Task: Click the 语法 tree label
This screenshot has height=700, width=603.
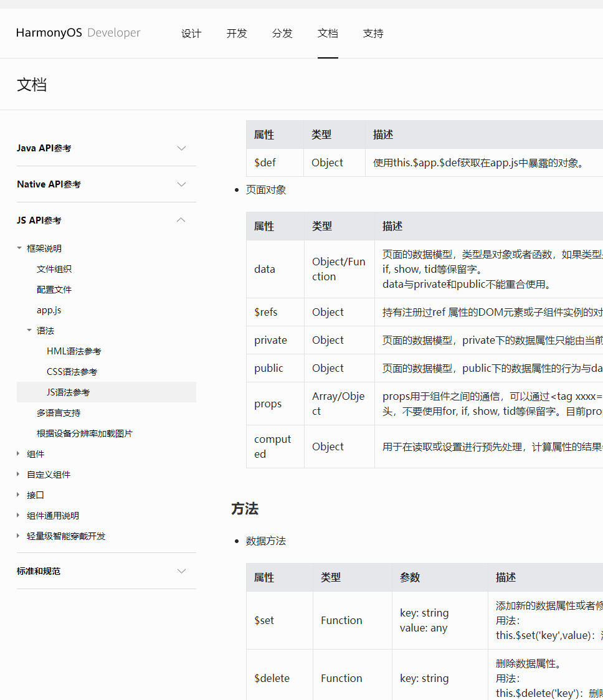Action: coord(45,331)
